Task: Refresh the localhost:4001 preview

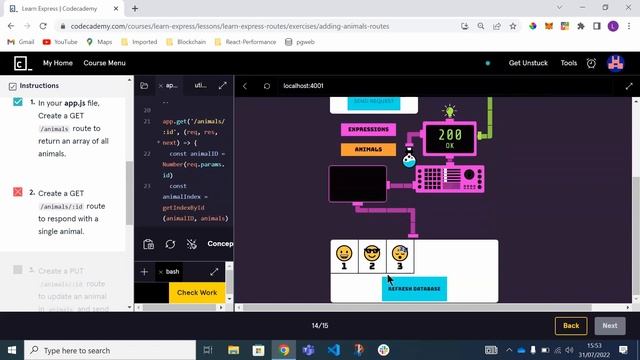Action: (x=267, y=86)
